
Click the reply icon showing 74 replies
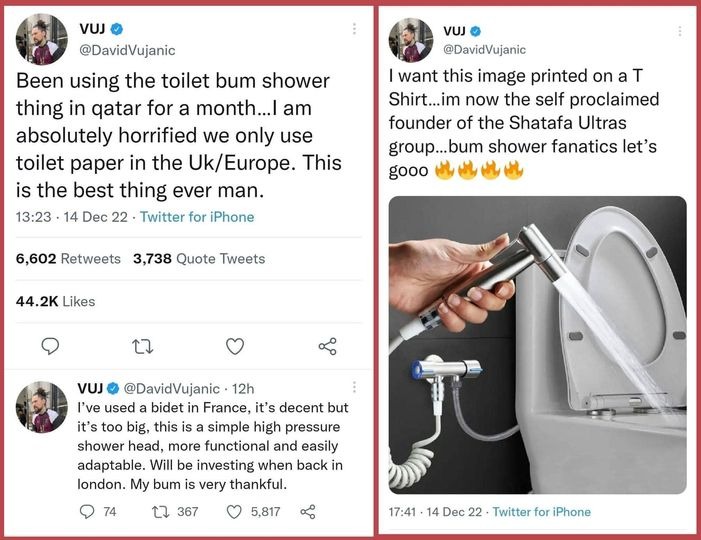coord(87,511)
